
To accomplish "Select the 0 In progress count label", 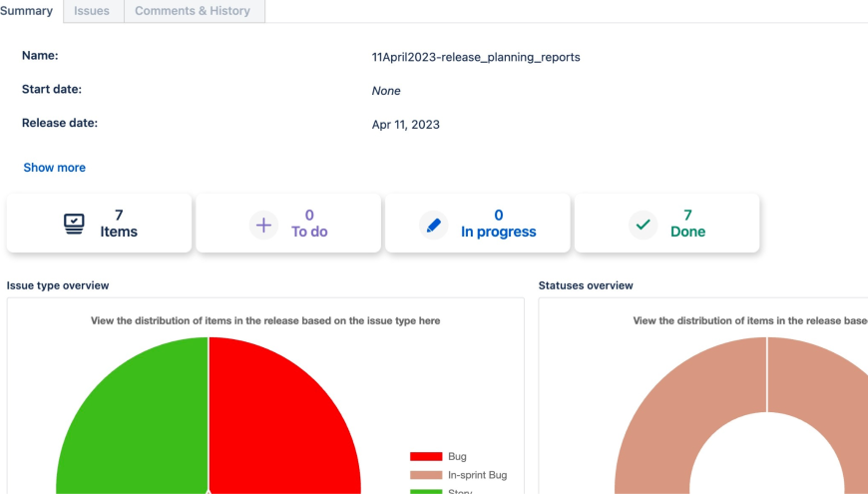I will point(498,224).
